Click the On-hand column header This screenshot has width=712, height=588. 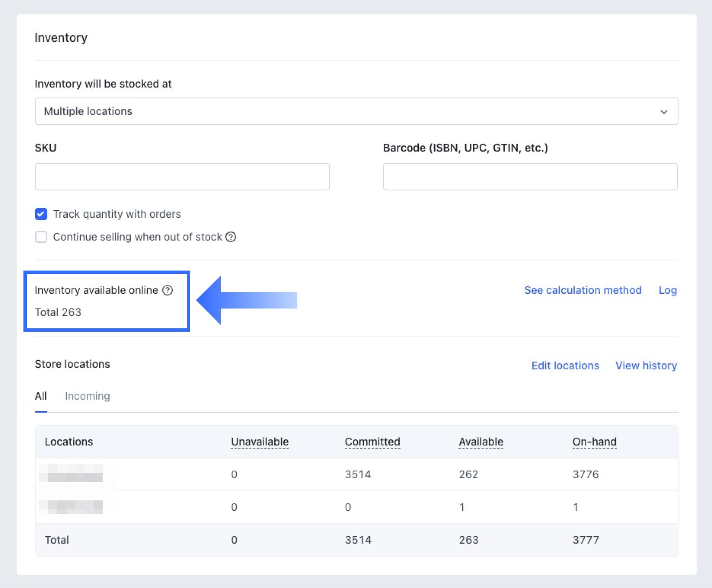[594, 442]
